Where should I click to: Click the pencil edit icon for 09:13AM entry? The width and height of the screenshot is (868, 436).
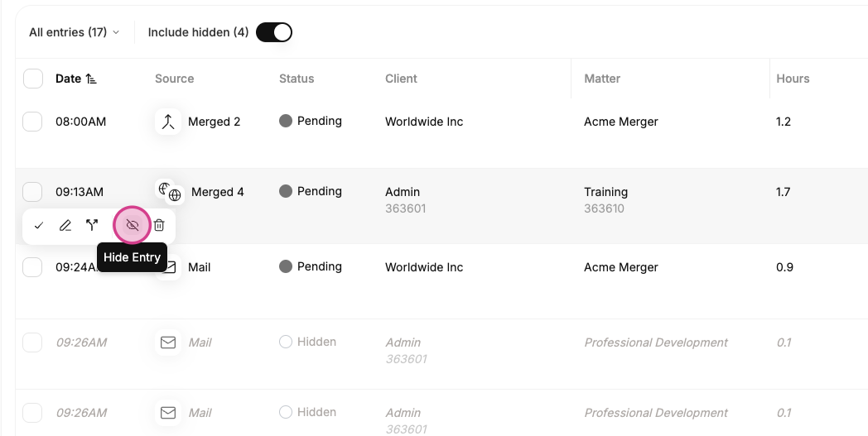(x=65, y=226)
